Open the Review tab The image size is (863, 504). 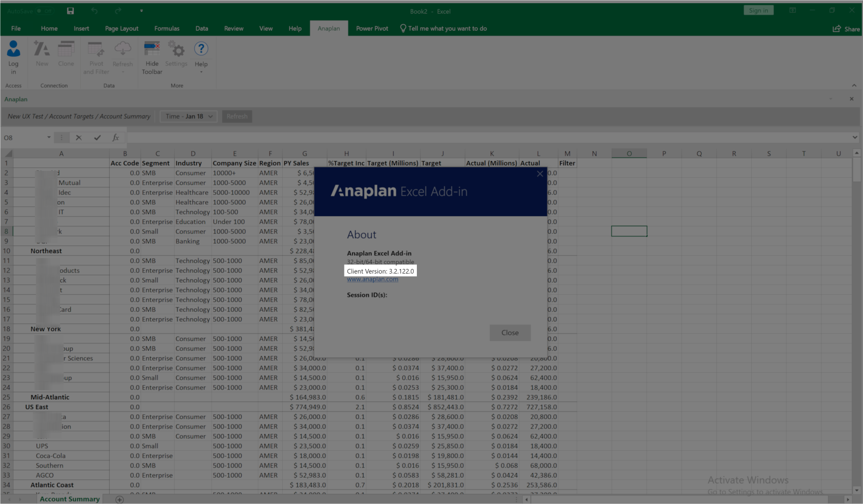234,29
